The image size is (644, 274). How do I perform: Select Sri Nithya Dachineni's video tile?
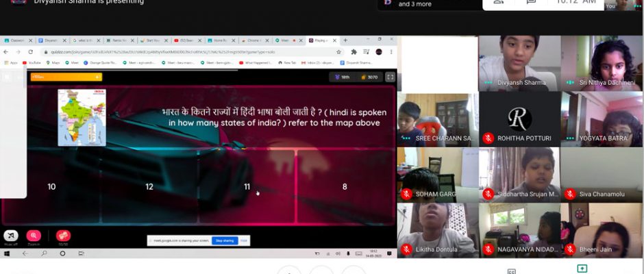tap(602, 63)
